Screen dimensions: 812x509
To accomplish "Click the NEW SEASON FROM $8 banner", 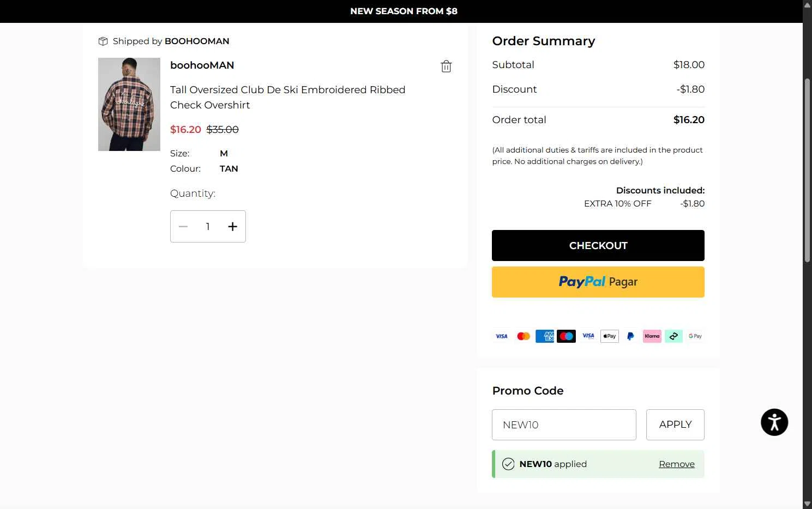I will [404, 11].
